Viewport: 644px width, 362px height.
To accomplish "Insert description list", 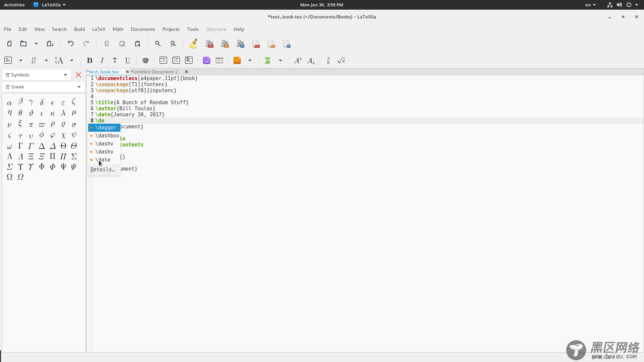I will [x=189, y=60].
